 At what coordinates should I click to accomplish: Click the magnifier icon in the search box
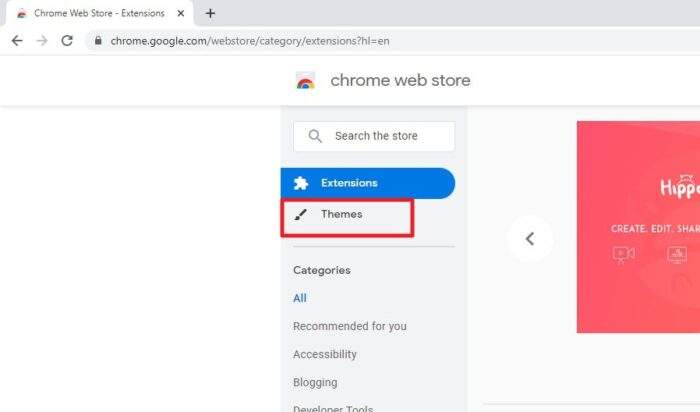click(315, 136)
